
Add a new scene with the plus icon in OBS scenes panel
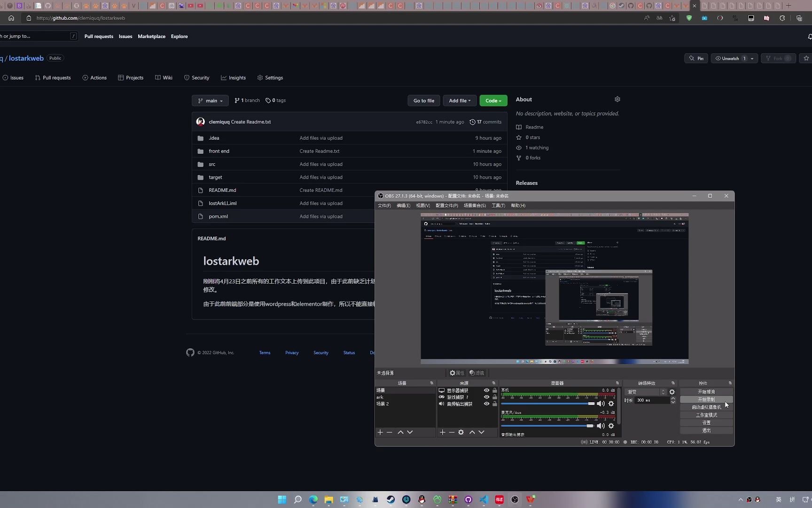(x=380, y=432)
